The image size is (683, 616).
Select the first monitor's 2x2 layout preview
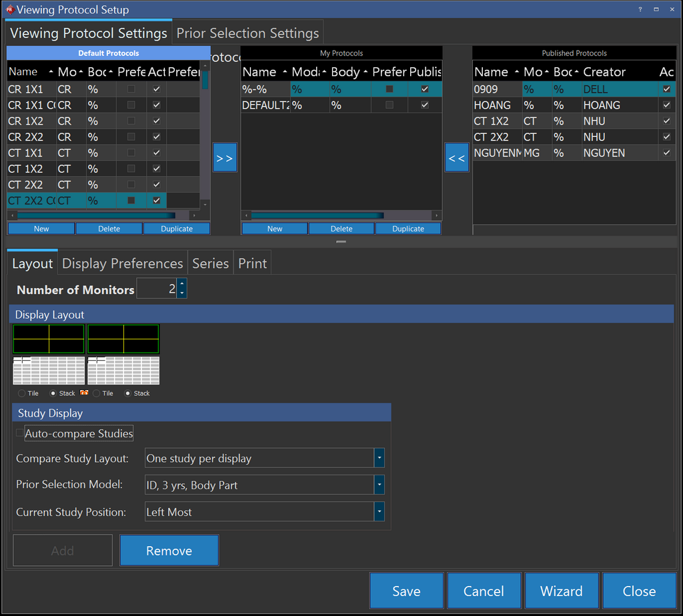coord(49,339)
